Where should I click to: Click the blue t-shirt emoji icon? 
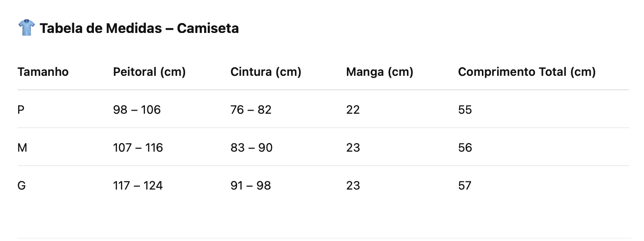(26, 28)
